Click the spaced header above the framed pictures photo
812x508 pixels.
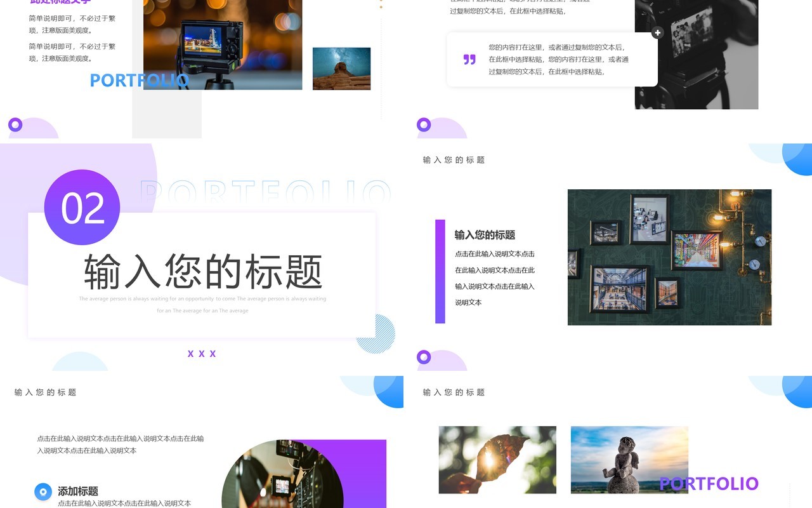454,160
